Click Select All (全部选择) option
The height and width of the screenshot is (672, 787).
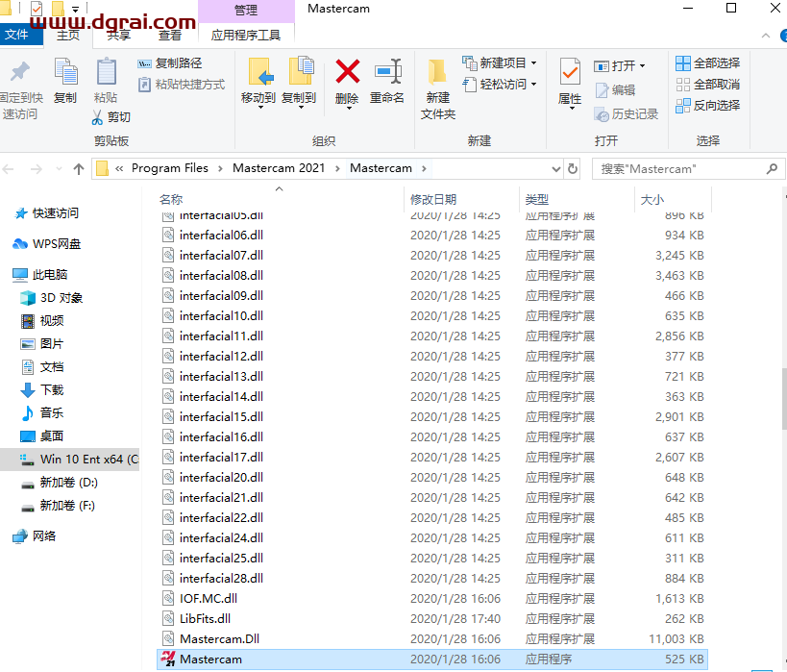pos(708,63)
